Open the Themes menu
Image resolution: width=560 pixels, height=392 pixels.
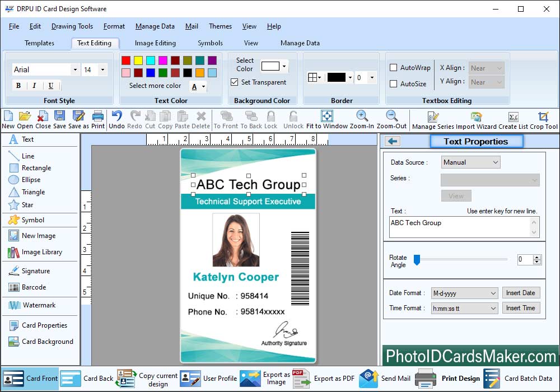(220, 26)
